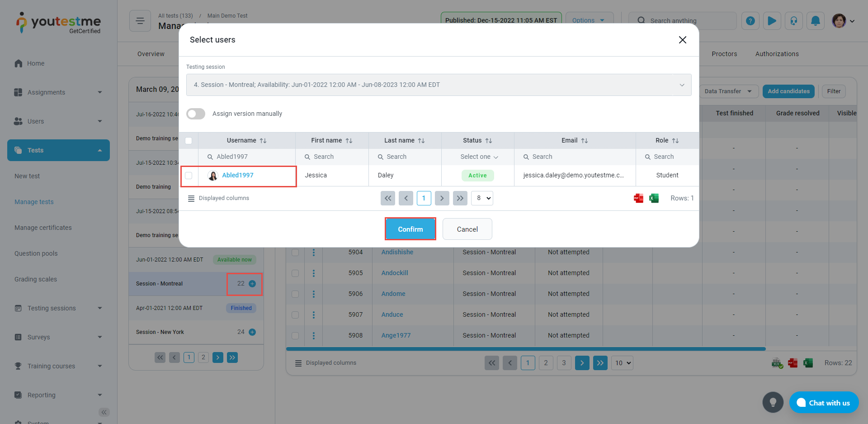Image resolution: width=868 pixels, height=424 pixels.
Task: Open the Testing session dropdown
Action: coord(439,85)
